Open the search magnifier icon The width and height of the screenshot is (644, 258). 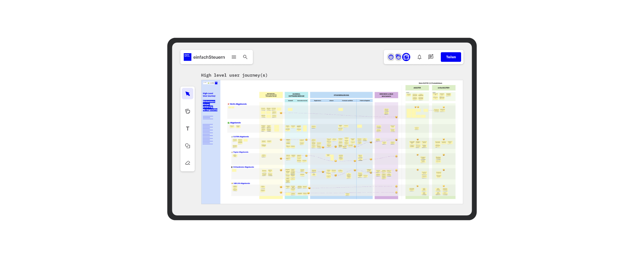click(x=245, y=57)
